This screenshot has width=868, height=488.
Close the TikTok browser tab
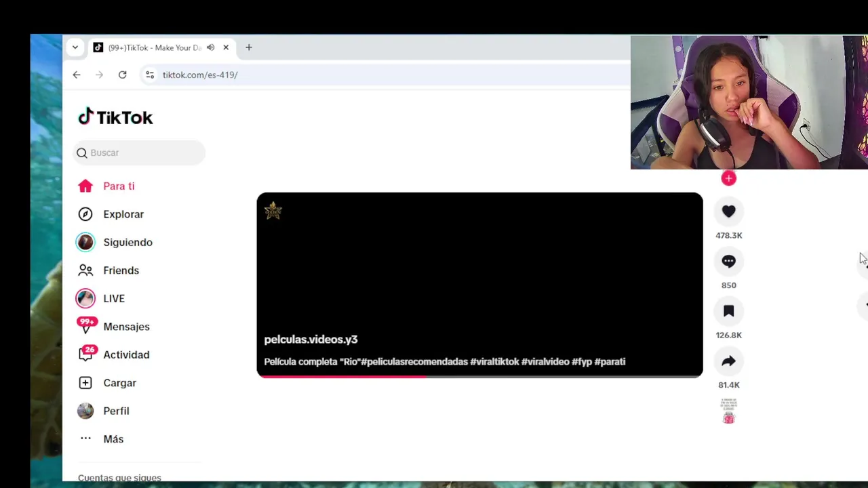click(226, 47)
